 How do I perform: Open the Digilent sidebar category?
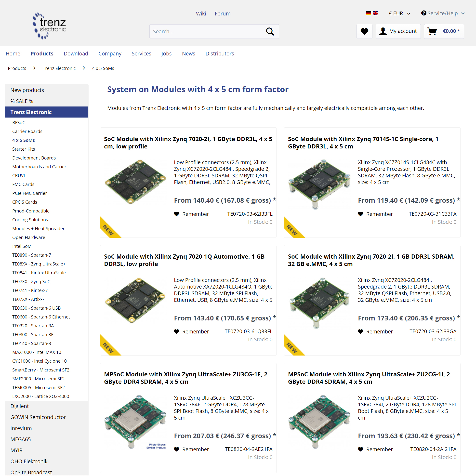click(47, 406)
